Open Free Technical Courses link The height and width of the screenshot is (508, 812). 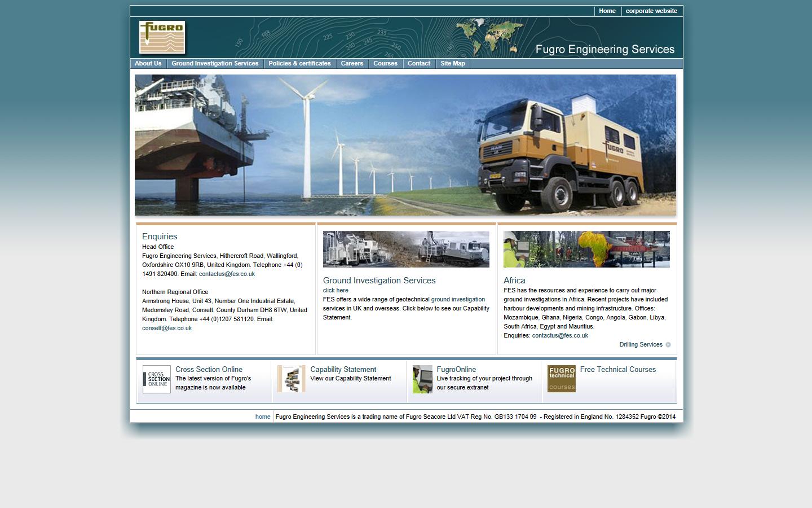tap(618, 370)
